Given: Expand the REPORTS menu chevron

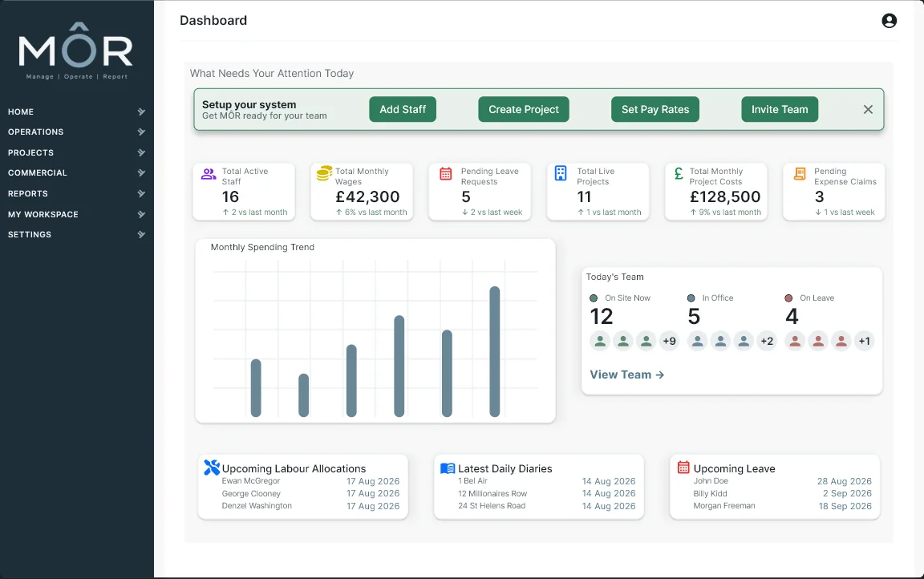Looking at the screenshot, I should [141, 193].
